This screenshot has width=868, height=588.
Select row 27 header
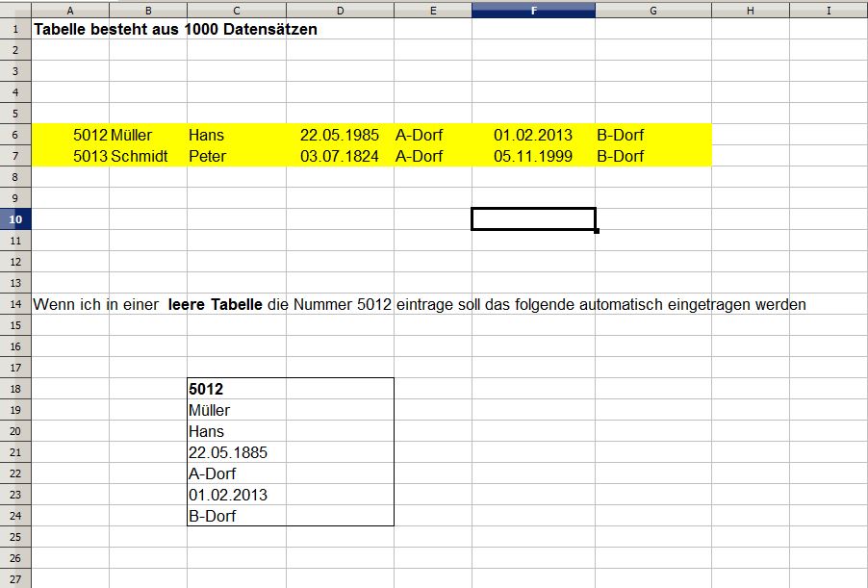(x=15, y=578)
